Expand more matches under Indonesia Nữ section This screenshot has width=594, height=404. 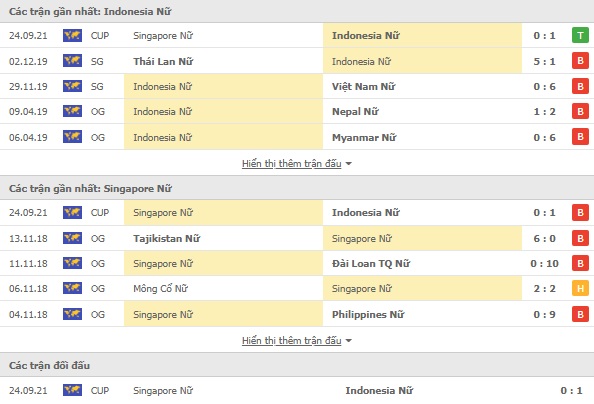coord(292,163)
